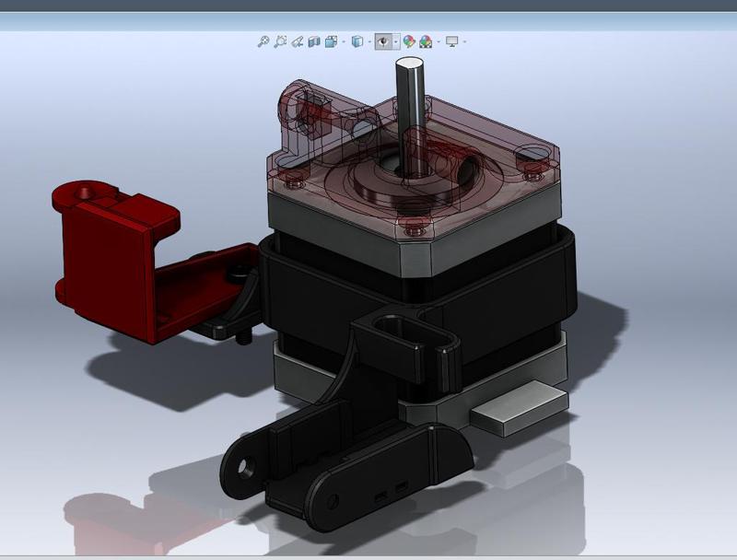Open the Edit Appearance color ball
The width and height of the screenshot is (737, 560).
[409, 41]
